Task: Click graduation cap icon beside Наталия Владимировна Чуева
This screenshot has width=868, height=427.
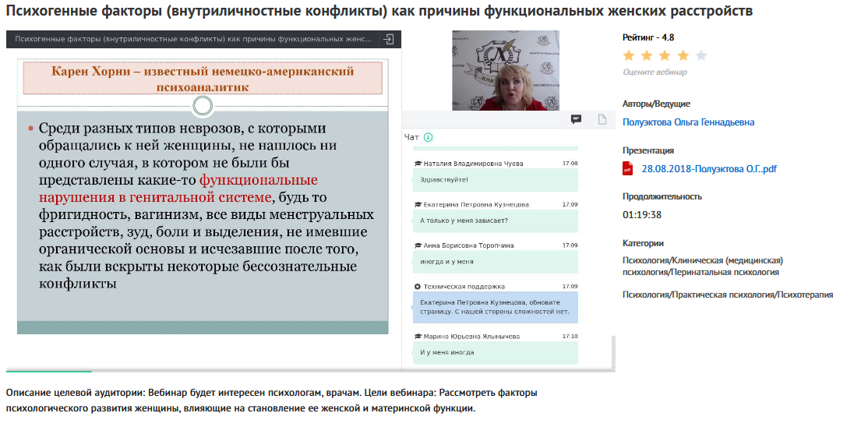Action: pos(418,164)
